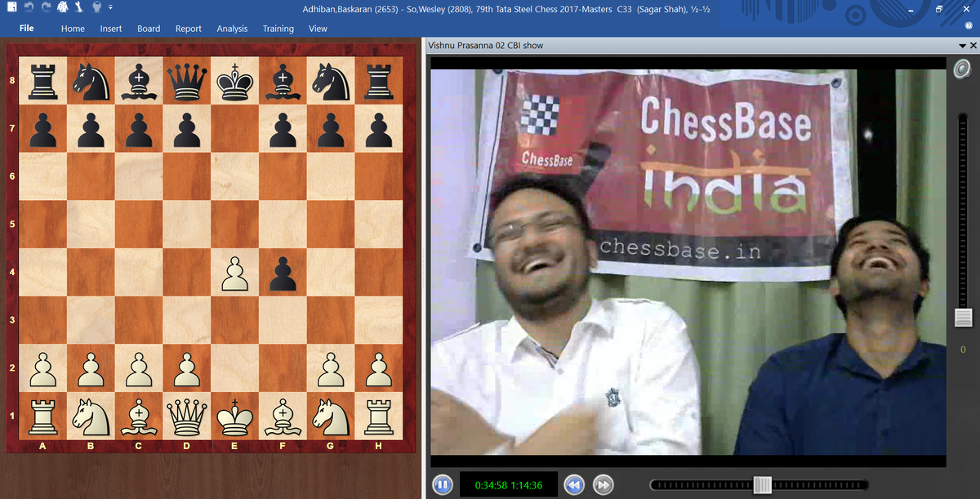Click the lightbulb hint icon
The height and width of the screenshot is (499, 980).
click(96, 8)
